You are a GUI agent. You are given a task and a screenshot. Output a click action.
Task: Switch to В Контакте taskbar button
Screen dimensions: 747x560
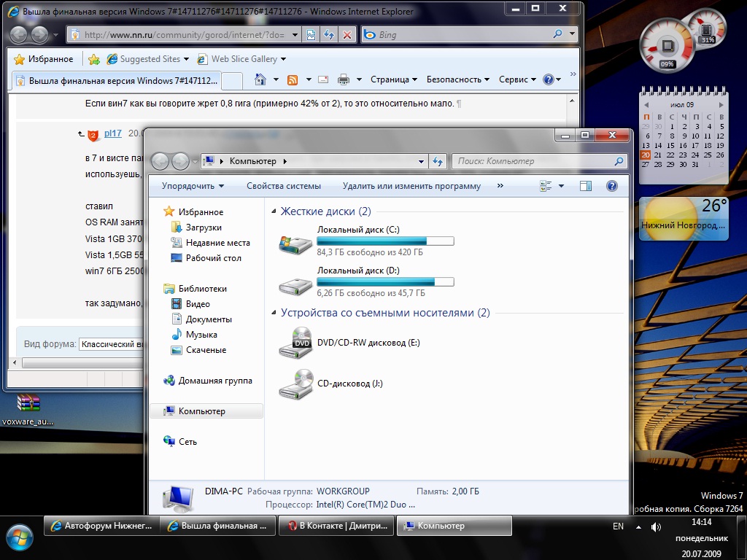(336, 526)
